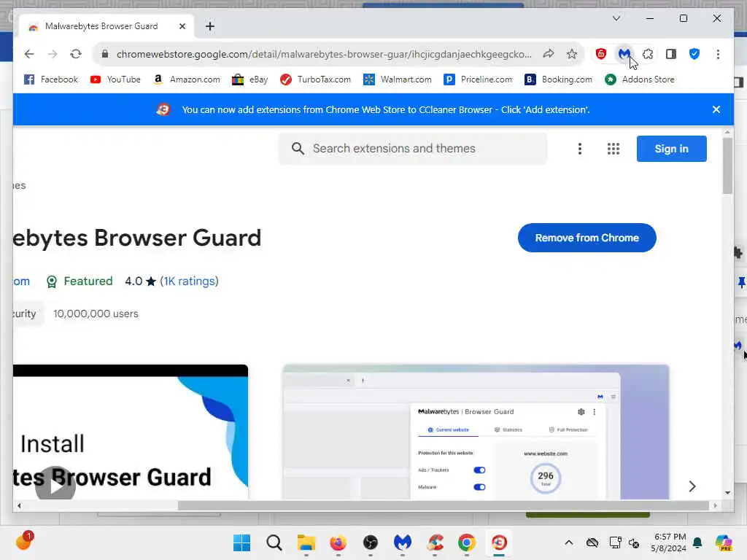The height and width of the screenshot is (560, 747).
Task: Click the Search extensions and themes field
Action: [x=413, y=149]
